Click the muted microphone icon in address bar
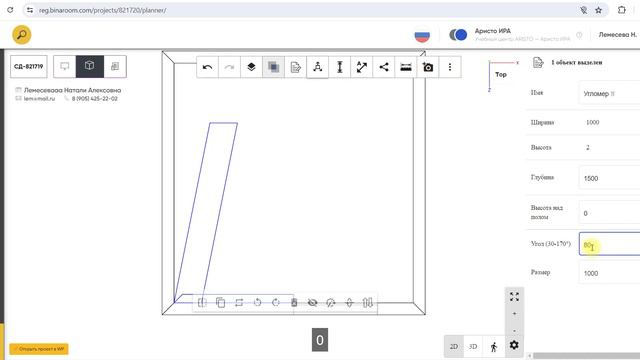This screenshot has width=640, height=360. 584,10
